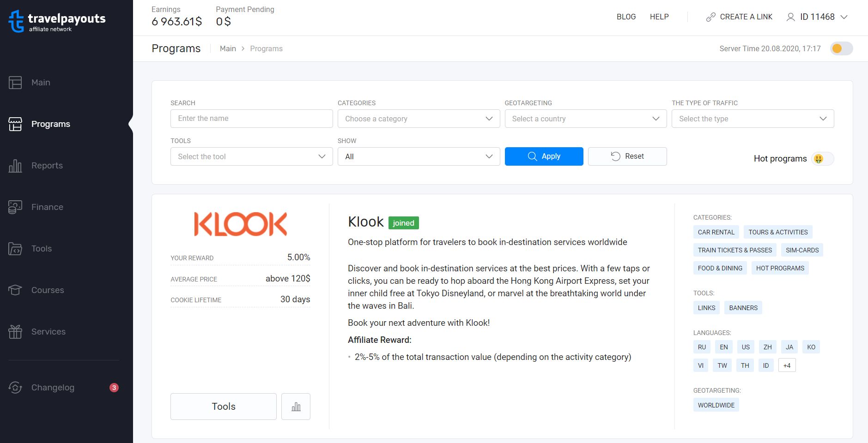Show the +4 additional languages tag
The width and height of the screenshot is (868, 443).
coord(787,365)
